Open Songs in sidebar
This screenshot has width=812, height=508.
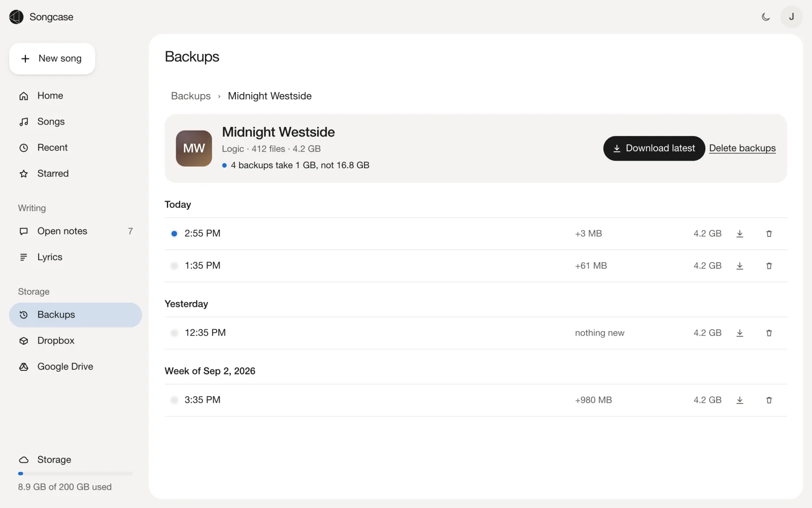click(75, 121)
